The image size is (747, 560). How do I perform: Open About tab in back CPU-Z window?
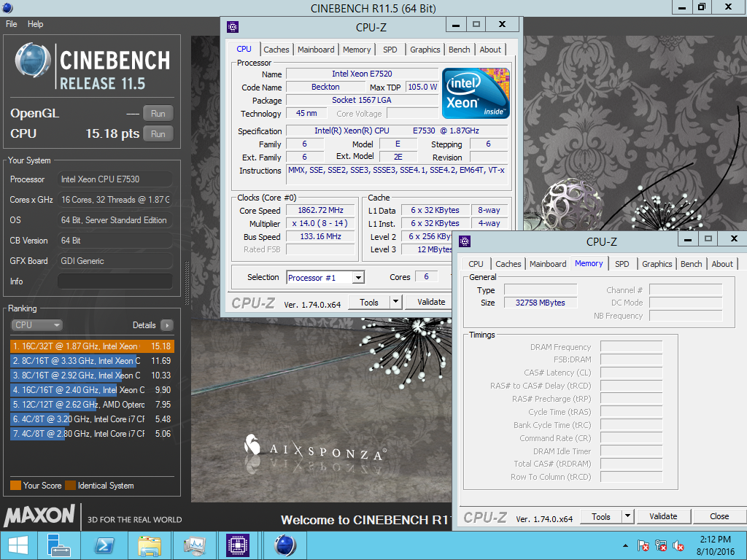point(490,50)
